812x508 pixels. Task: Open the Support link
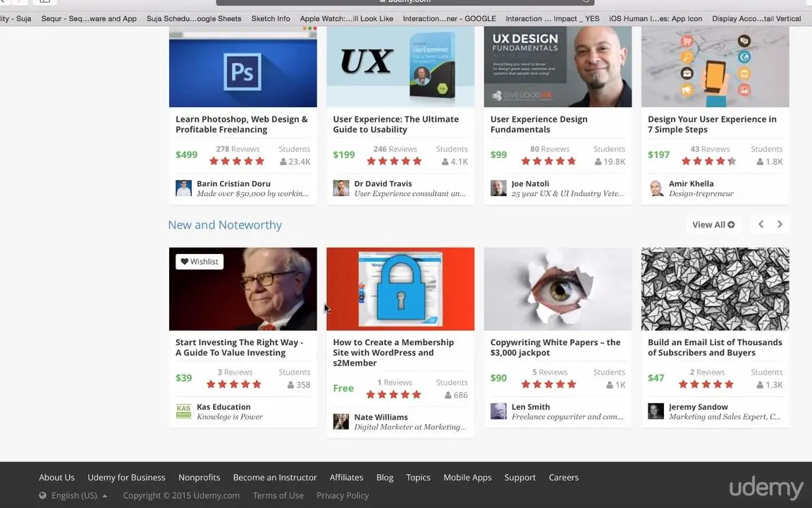520,478
